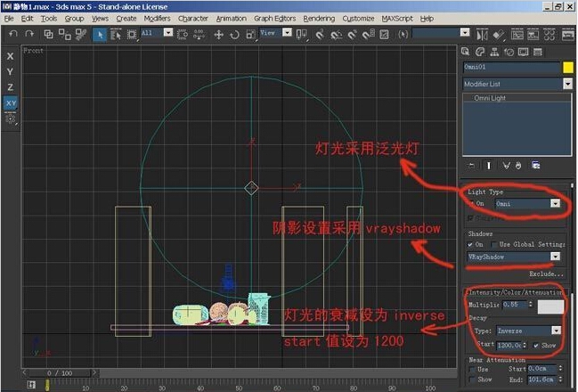The height and width of the screenshot is (392, 578).
Task: Open the View reference coordinate dropdown
Action: click(x=287, y=33)
